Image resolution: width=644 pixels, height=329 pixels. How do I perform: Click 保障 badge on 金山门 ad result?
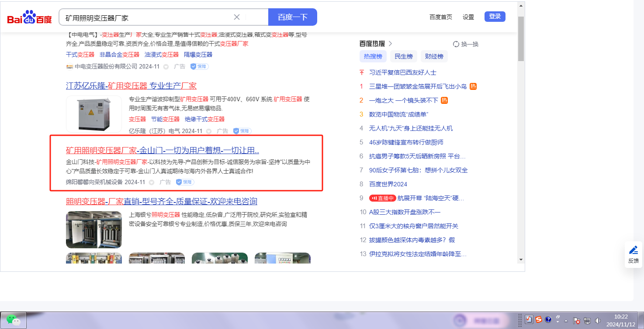185,182
